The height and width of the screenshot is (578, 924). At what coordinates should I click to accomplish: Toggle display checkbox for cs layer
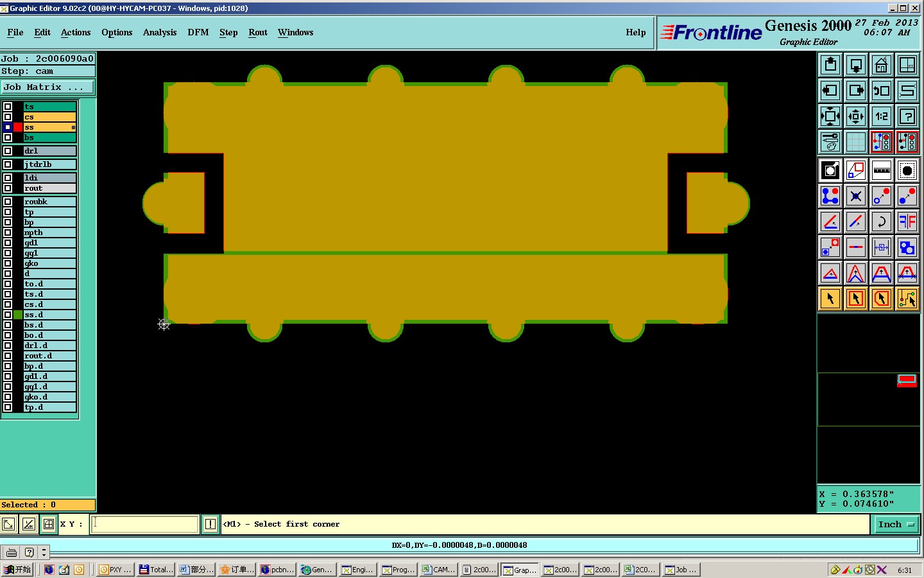pyautogui.click(x=8, y=117)
